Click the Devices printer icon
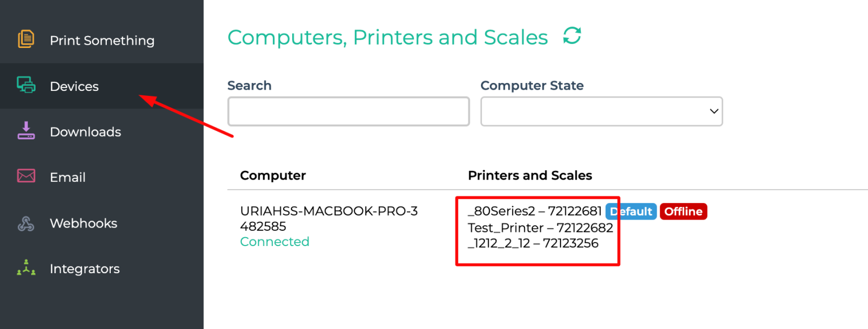The width and height of the screenshot is (868, 329). pos(26,85)
